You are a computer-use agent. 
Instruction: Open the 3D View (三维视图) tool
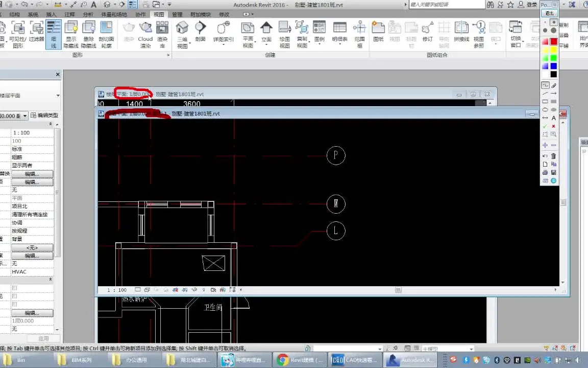pyautogui.click(x=182, y=35)
